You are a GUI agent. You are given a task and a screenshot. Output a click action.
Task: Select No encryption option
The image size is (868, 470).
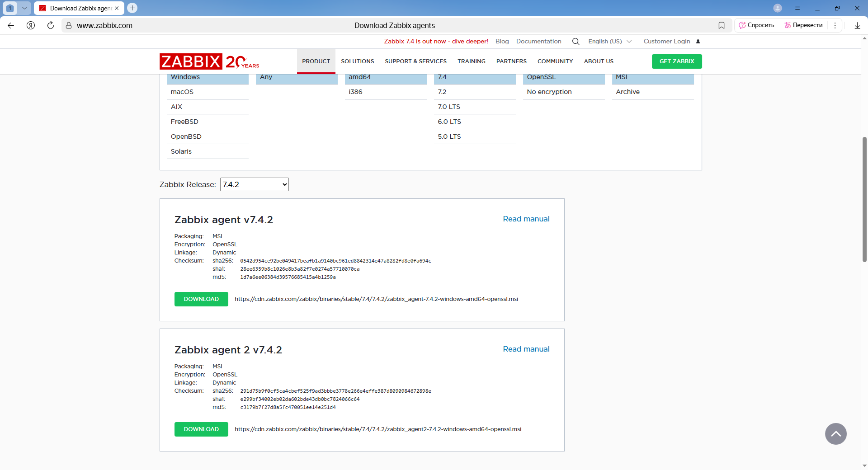tap(564, 92)
